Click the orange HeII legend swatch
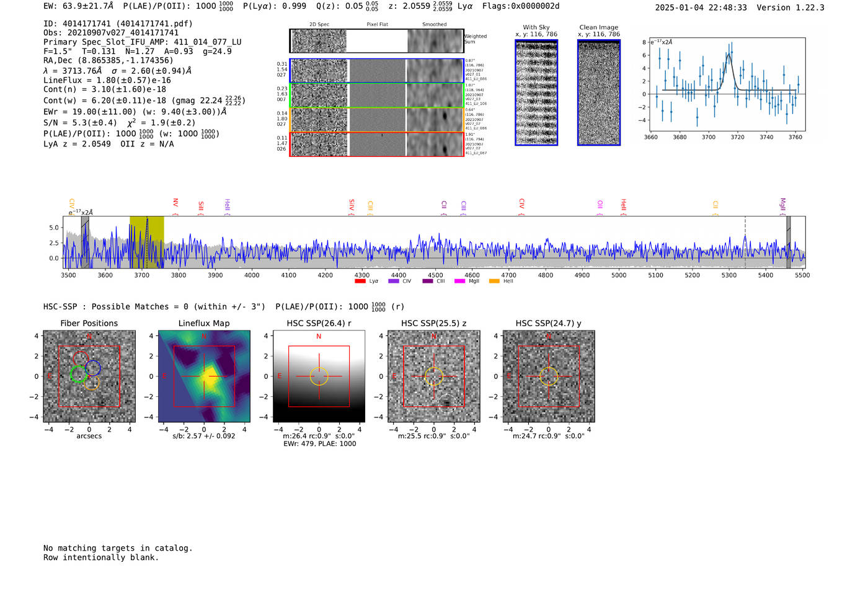The height and width of the screenshot is (591, 868). click(x=494, y=281)
